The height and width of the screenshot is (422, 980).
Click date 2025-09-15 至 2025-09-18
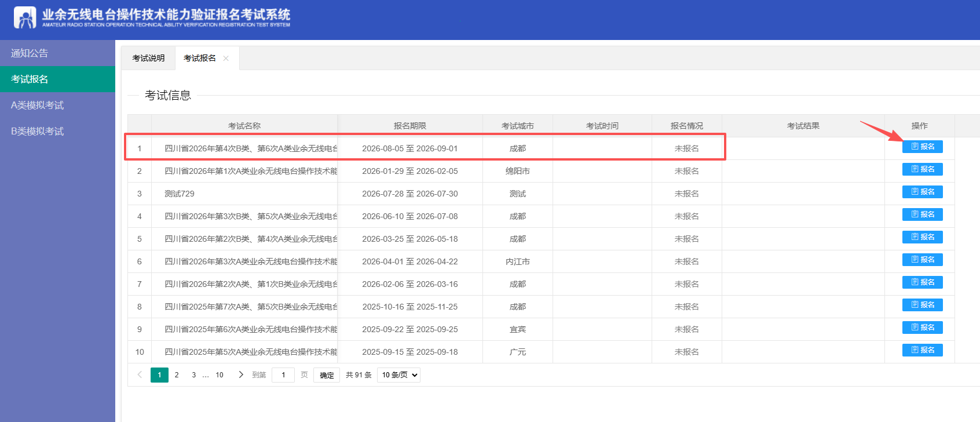[x=410, y=352]
